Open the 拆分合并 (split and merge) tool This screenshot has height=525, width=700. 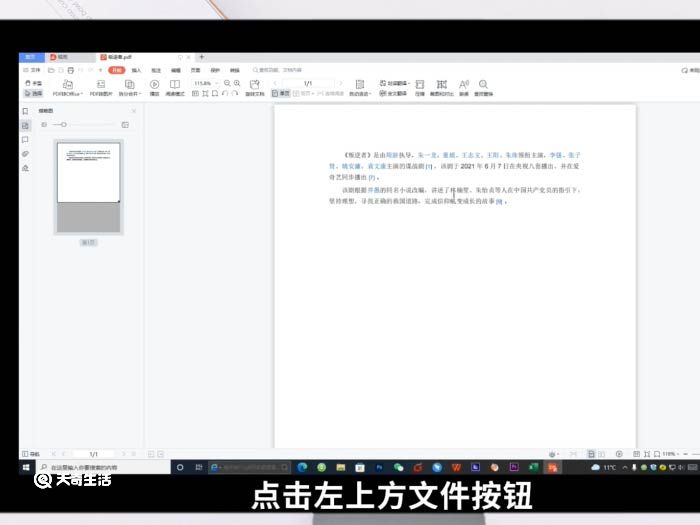click(x=129, y=88)
